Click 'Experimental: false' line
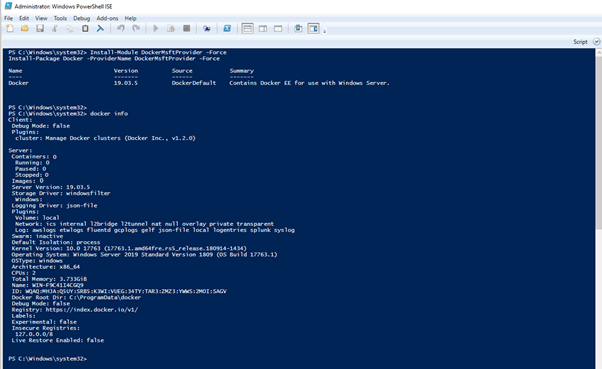The height and width of the screenshot is (369, 602). click(x=44, y=322)
